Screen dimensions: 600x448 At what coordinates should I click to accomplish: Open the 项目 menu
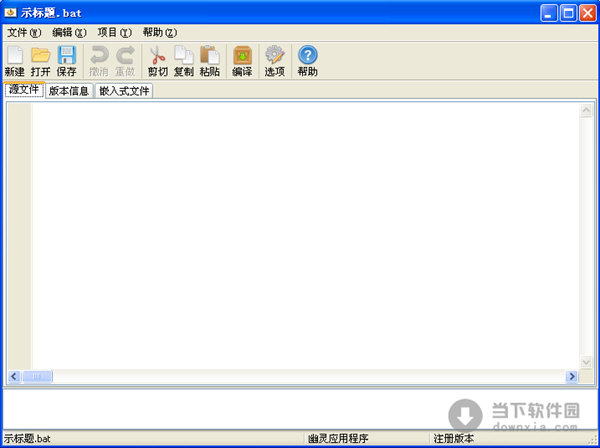(x=114, y=33)
